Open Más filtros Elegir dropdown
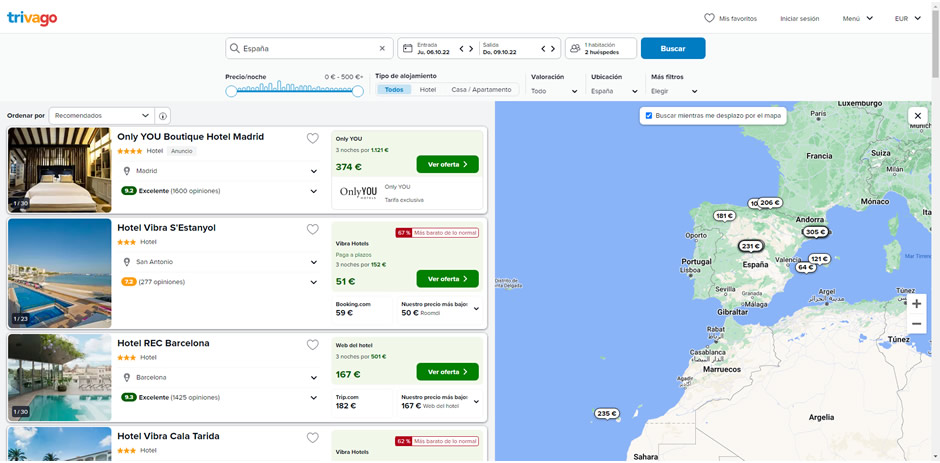This screenshot has height=463, width=940. click(674, 91)
